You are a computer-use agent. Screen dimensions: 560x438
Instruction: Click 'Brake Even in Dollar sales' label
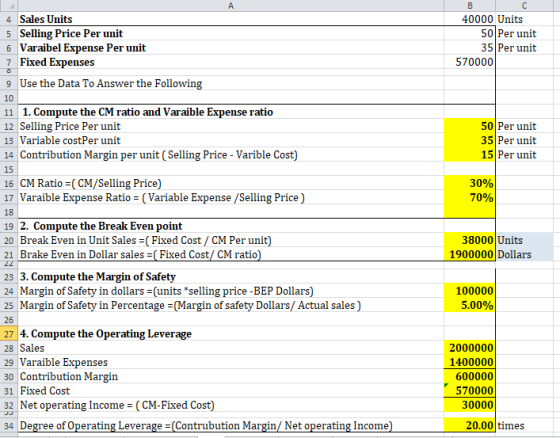point(141,254)
